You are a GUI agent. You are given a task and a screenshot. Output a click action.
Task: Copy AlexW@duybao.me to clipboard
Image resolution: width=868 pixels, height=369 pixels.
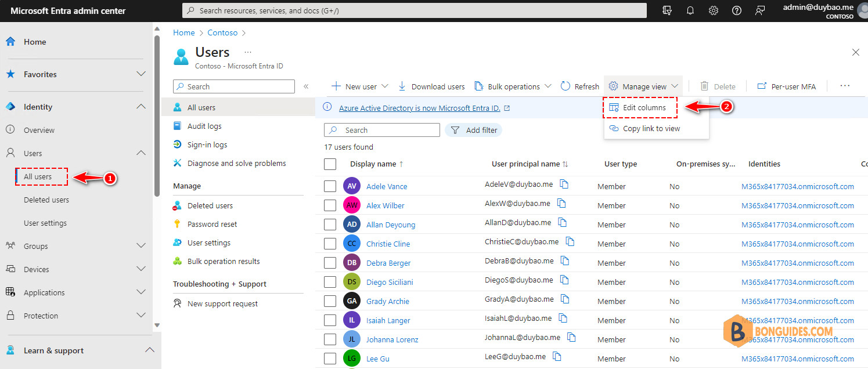pyautogui.click(x=561, y=203)
